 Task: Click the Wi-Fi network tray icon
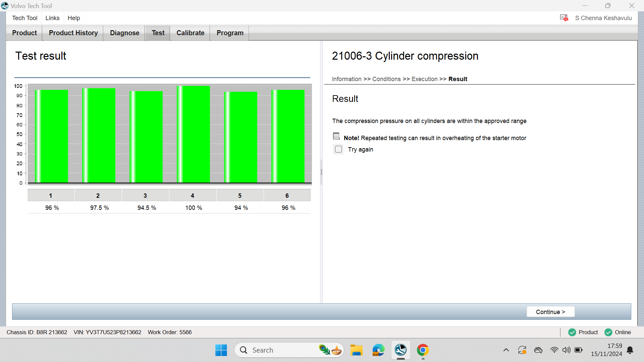coord(554,350)
